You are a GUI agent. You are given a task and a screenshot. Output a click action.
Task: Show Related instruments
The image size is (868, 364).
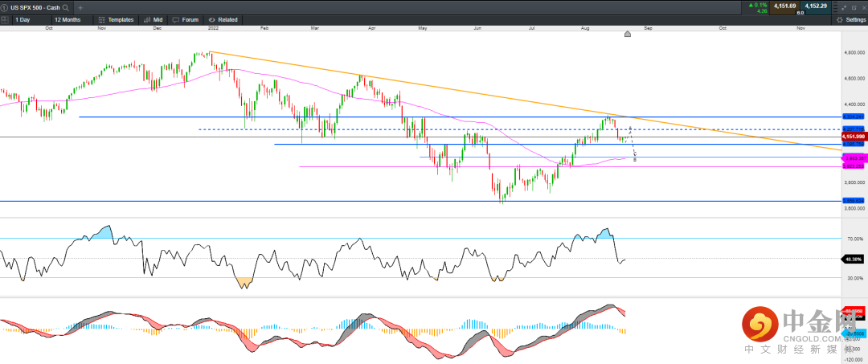click(x=223, y=18)
